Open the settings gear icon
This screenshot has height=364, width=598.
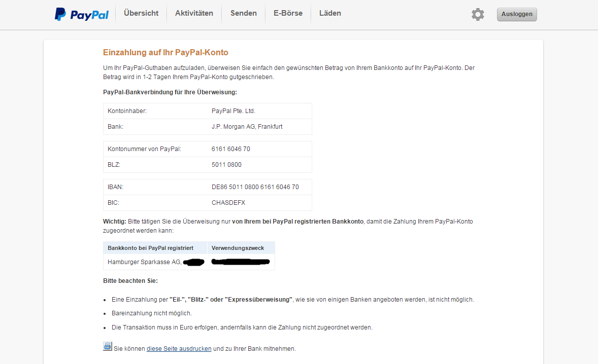click(x=478, y=15)
